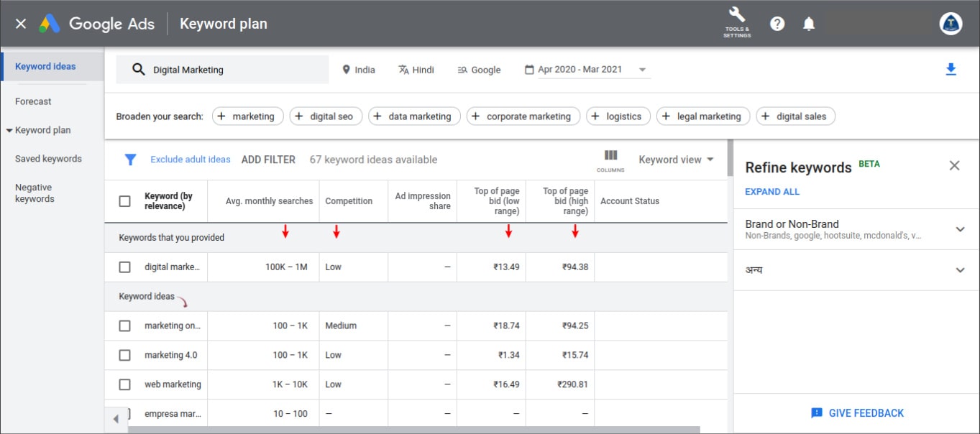Close the keyword plan with the X icon
This screenshot has height=434, width=980.
[x=21, y=24]
